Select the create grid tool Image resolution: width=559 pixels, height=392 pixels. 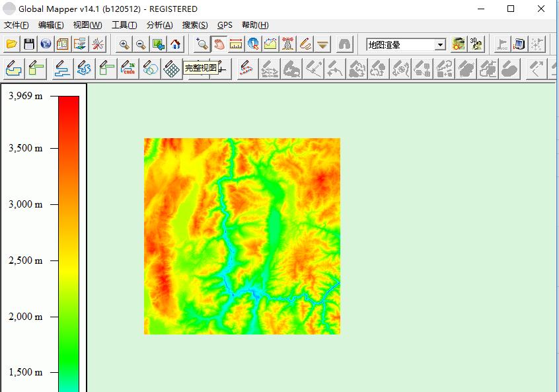(x=172, y=69)
